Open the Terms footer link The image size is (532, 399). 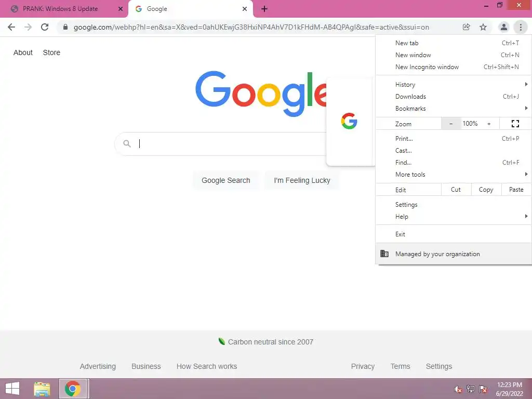pyautogui.click(x=401, y=366)
